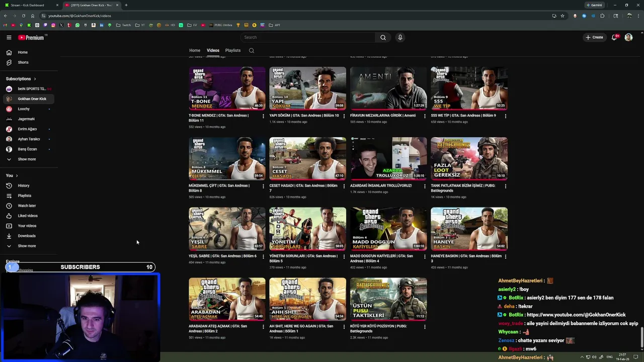Open video title AH SHIT, HERE WE GO AGAIN
Viewport: 644px width, 362px height.
click(301, 328)
